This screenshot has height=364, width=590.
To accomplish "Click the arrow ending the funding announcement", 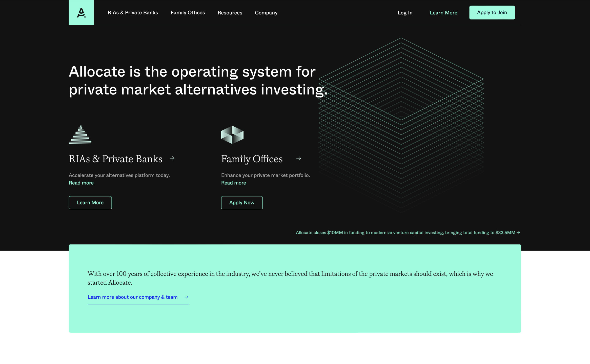I will (518, 233).
